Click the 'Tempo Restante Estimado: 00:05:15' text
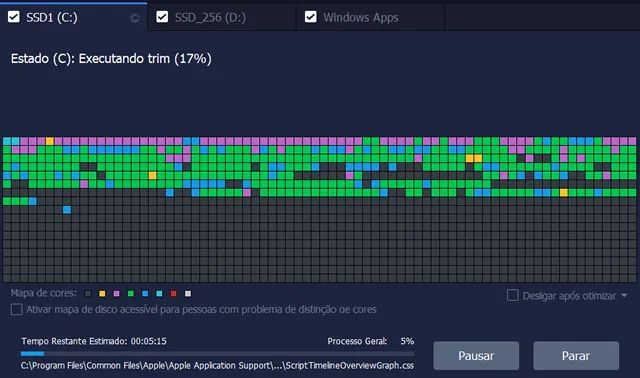The width and height of the screenshot is (640, 378). coord(94,341)
